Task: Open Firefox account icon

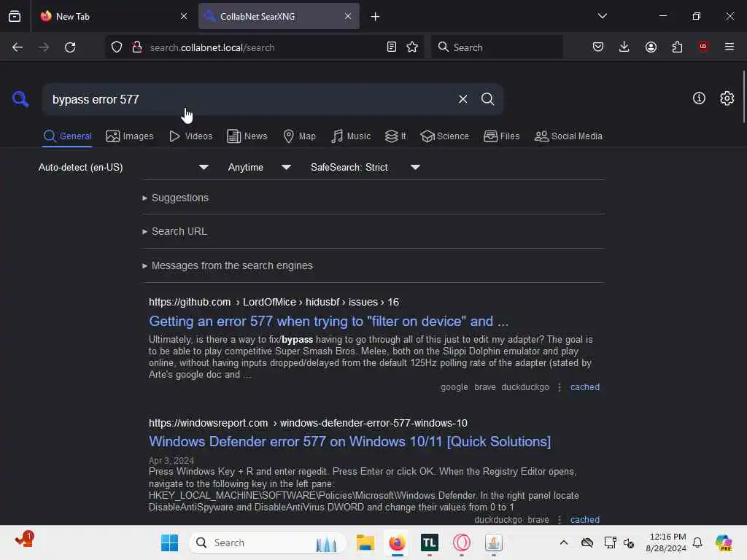Action: [651, 47]
